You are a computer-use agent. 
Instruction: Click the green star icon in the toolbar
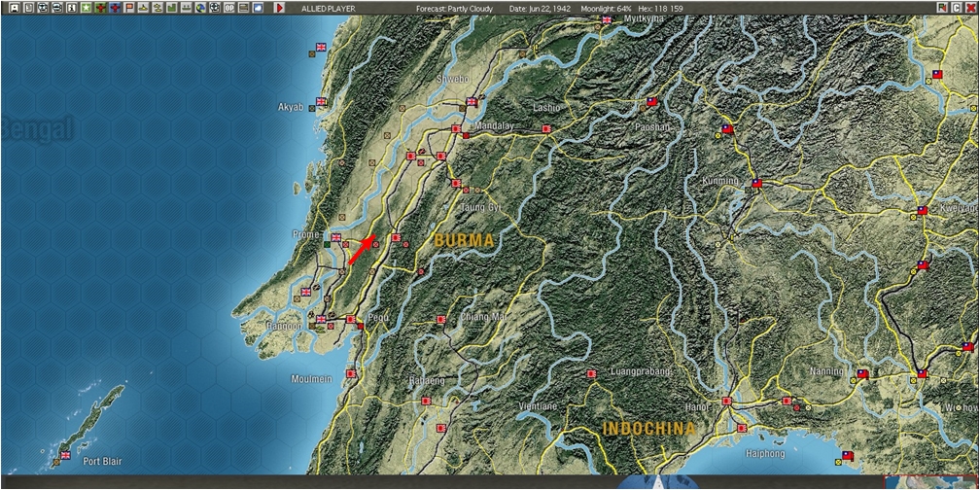pos(86,8)
